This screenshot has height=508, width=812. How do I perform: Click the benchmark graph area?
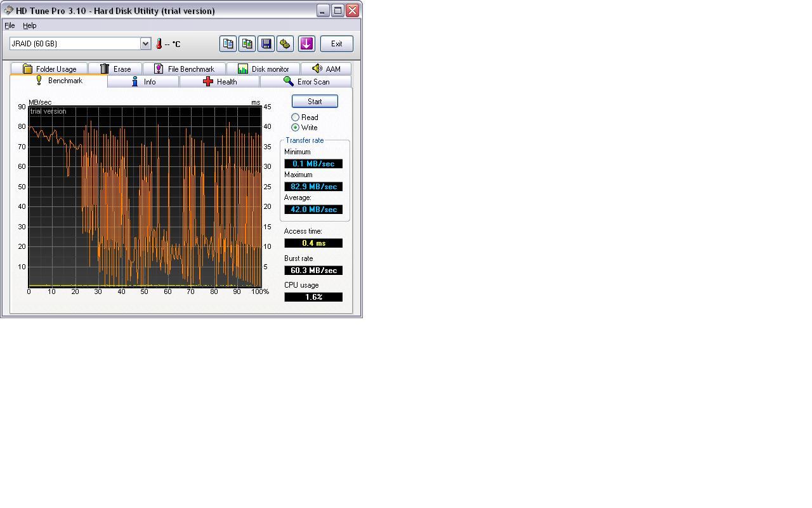tap(145, 196)
